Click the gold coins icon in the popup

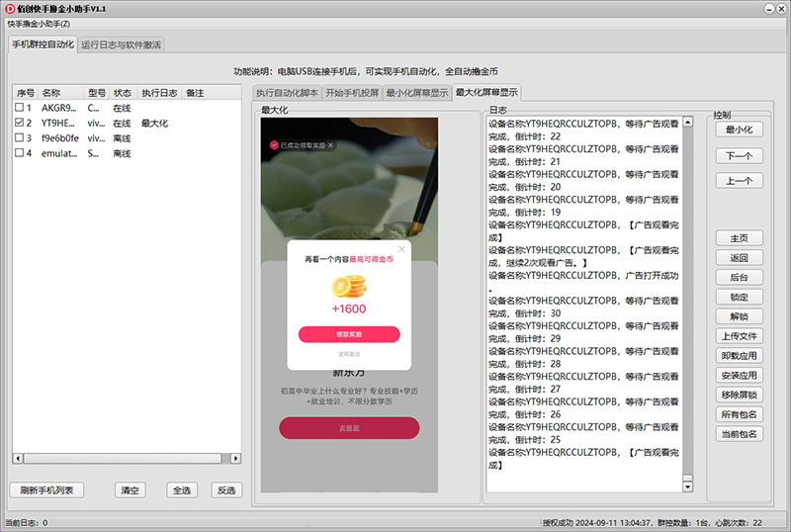(x=349, y=286)
